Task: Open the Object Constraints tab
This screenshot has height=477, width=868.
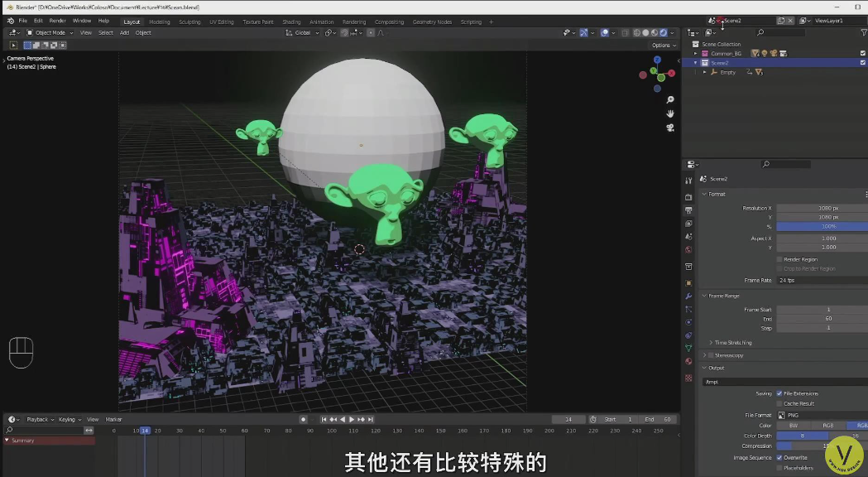Action: [688, 335]
